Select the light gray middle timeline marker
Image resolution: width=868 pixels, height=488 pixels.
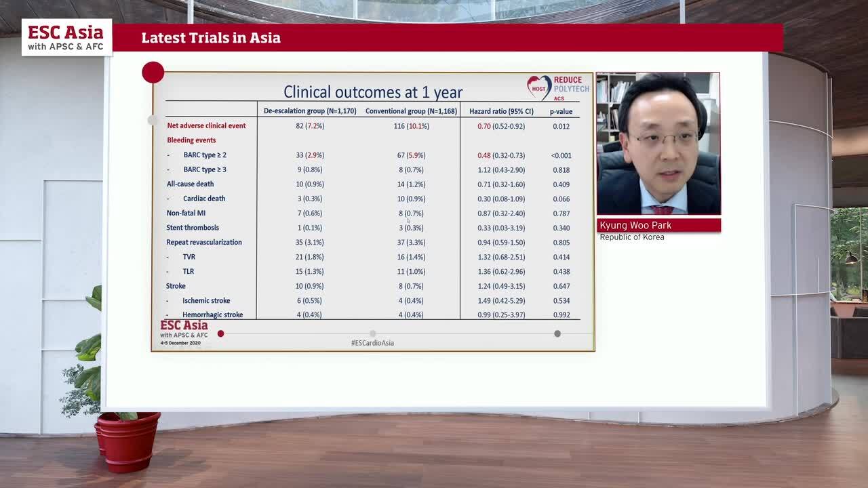(372, 333)
